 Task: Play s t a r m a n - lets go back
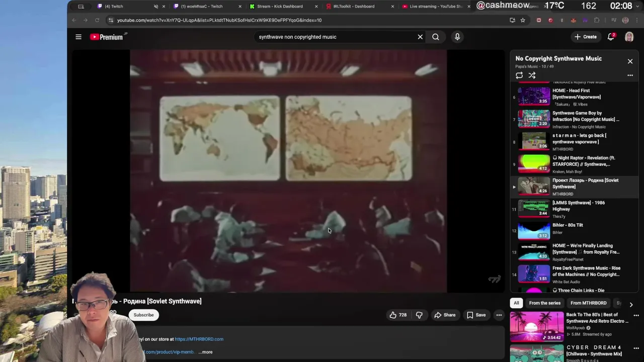pyautogui.click(x=574, y=141)
